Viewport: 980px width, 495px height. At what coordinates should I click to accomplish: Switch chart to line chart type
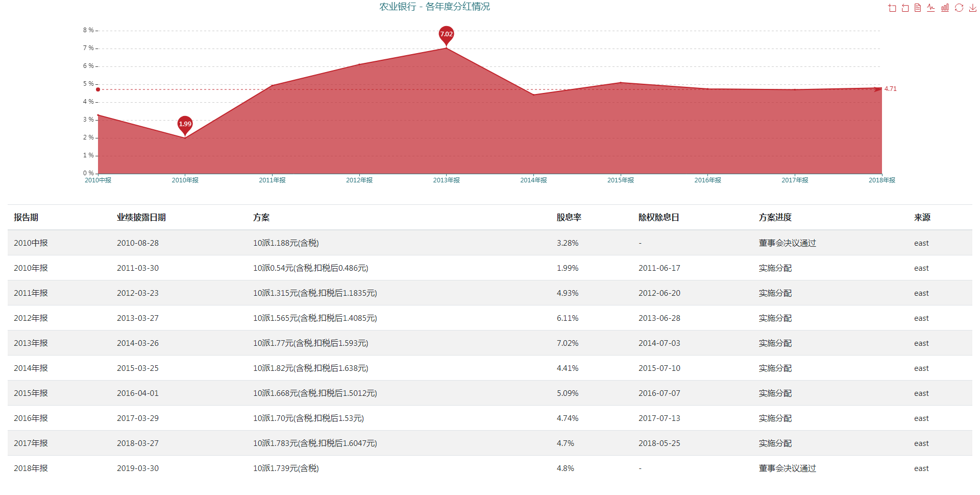(931, 8)
